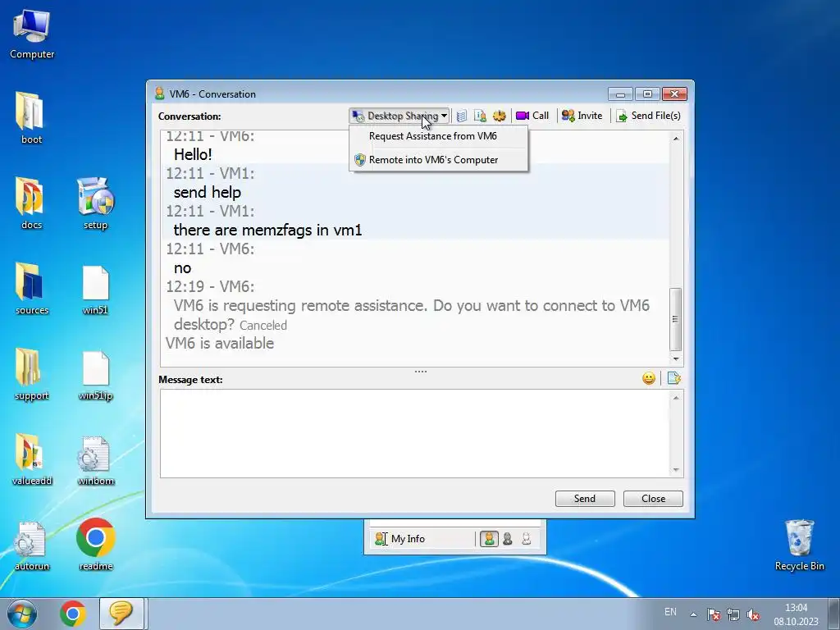Maximize the VM6 Conversation window
840x630 pixels.
coord(647,94)
